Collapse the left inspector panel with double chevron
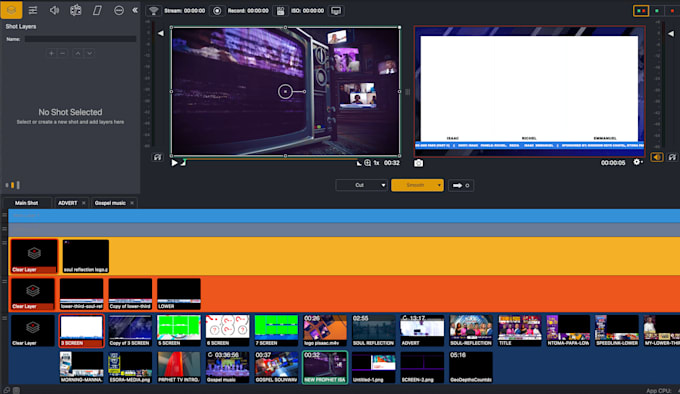The image size is (680, 394). click(x=135, y=10)
